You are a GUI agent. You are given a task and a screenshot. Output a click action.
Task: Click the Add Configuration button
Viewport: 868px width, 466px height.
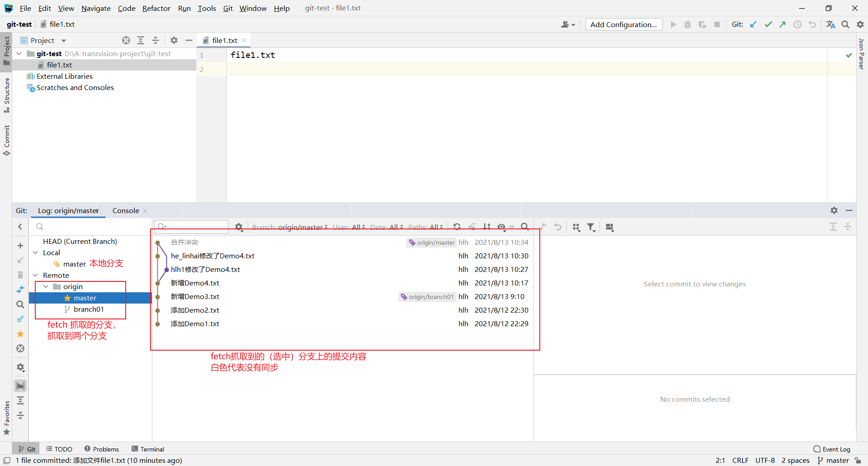(x=623, y=24)
